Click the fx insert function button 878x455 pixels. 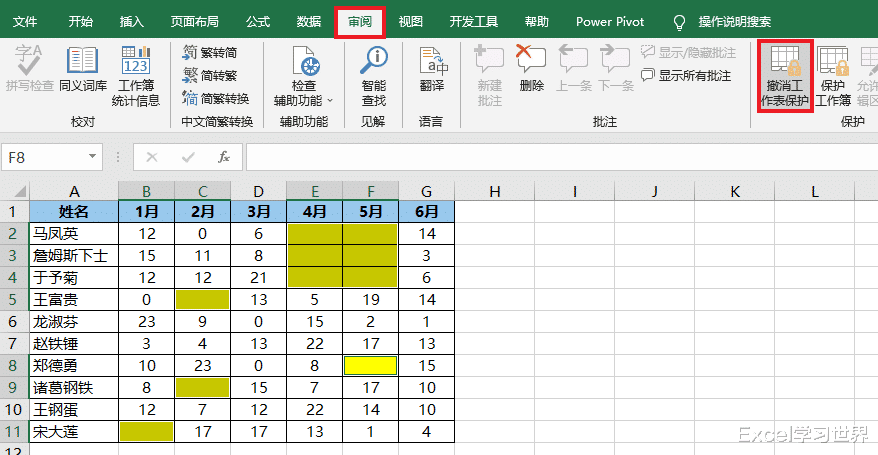coord(224,157)
